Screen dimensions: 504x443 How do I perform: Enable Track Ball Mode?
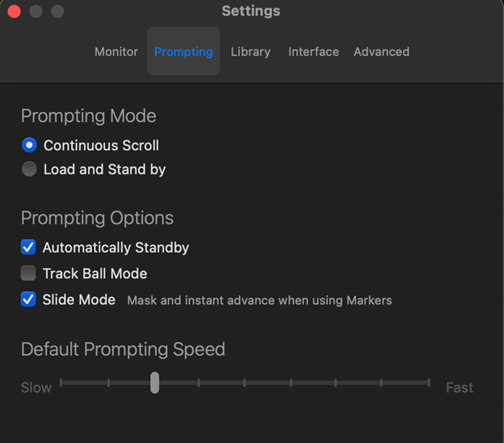(28, 274)
